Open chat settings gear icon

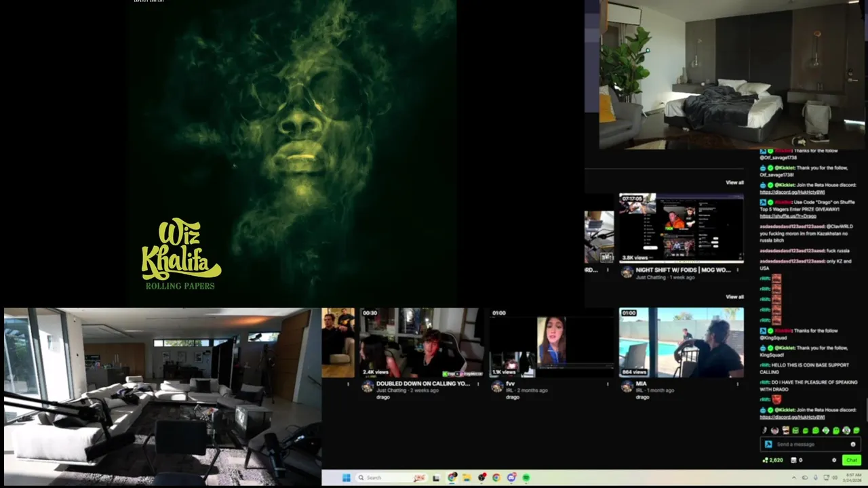(x=834, y=460)
